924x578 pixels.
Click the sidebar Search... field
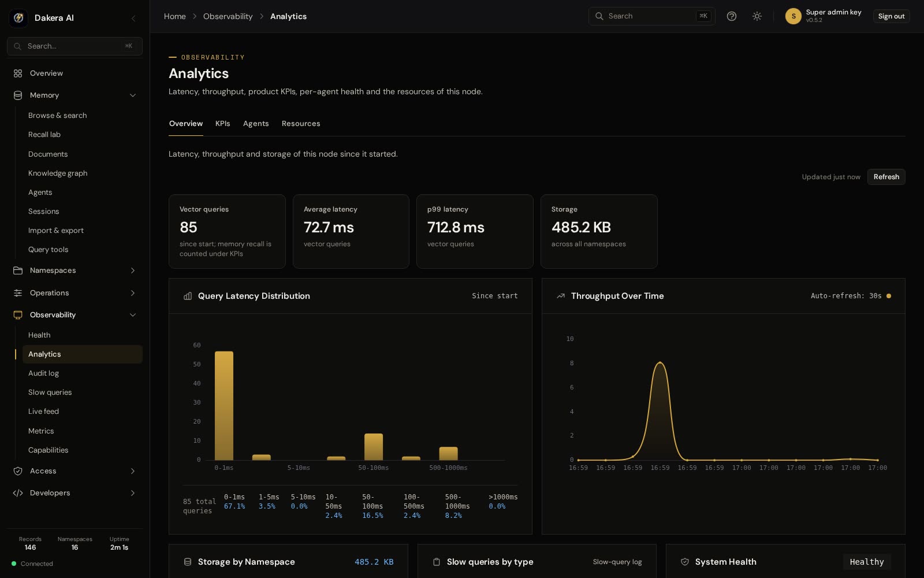[74, 46]
